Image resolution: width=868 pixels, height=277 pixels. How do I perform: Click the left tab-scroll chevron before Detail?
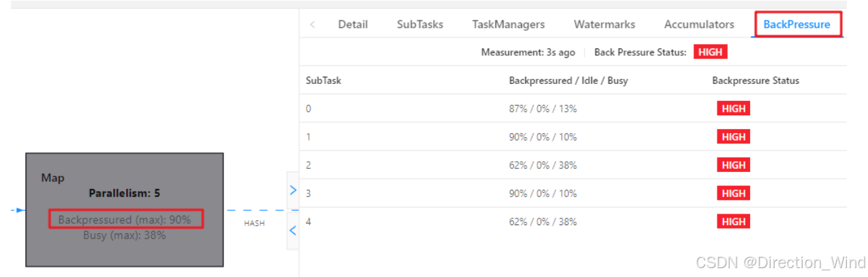312,25
